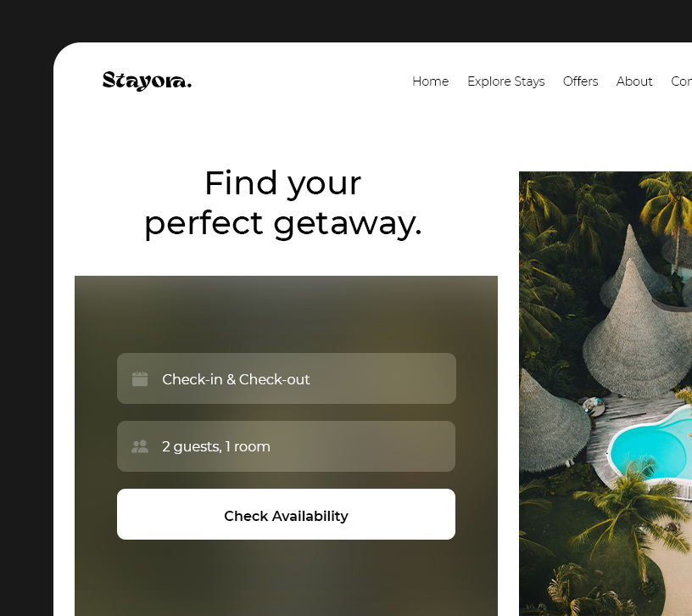The width and height of the screenshot is (692, 616).
Task: Click the calendar icon in date field
Action: click(140, 379)
